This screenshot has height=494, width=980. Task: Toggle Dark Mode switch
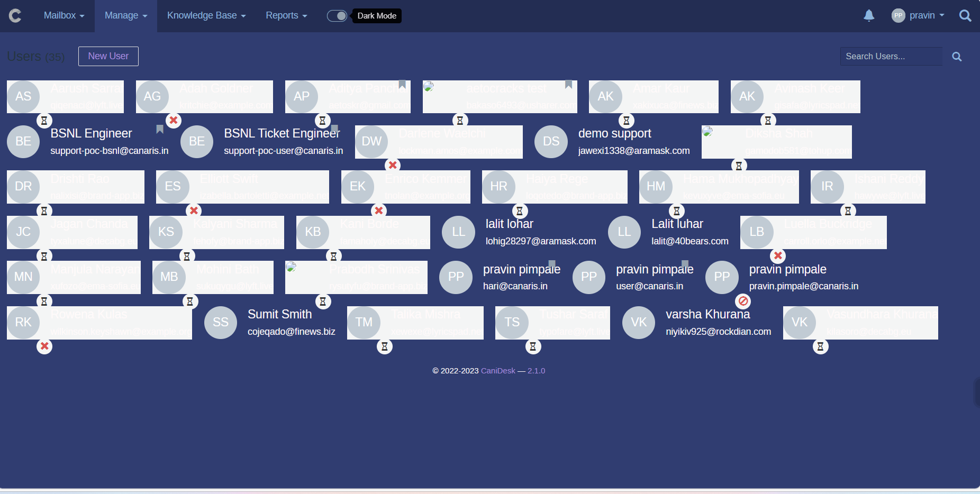click(x=337, y=15)
